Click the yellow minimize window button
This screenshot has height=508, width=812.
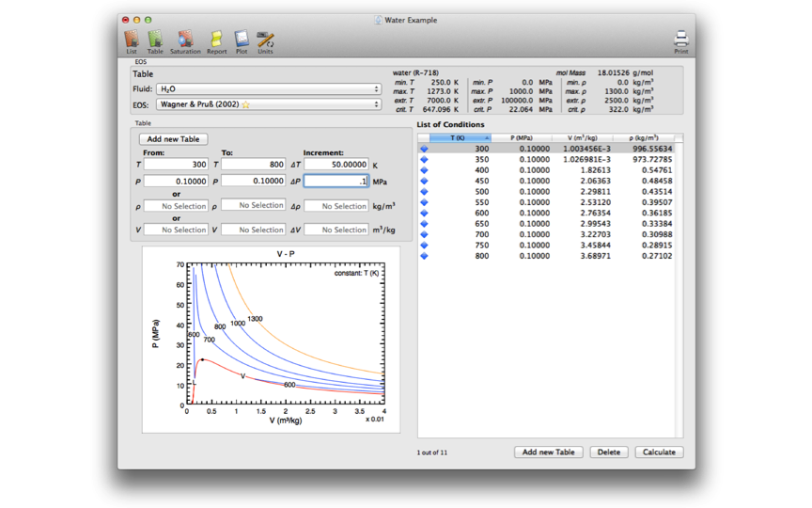click(x=136, y=20)
